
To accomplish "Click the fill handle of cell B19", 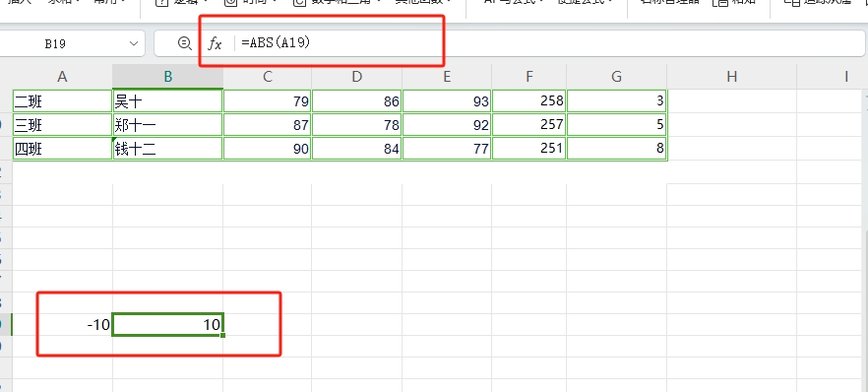I will (x=222, y=335).
